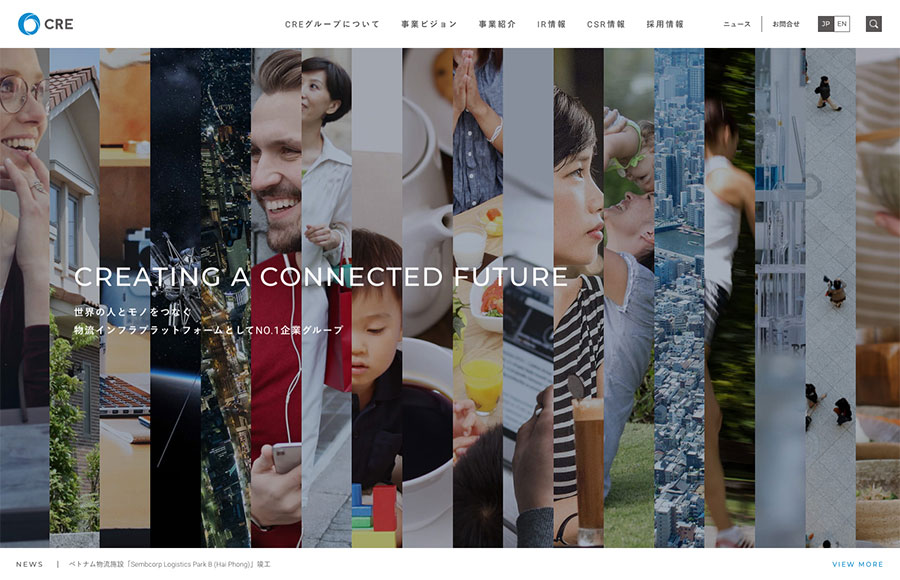The image size is (900, 580).
Task: Open the search magnifier icon
Action: click(874, 24)
